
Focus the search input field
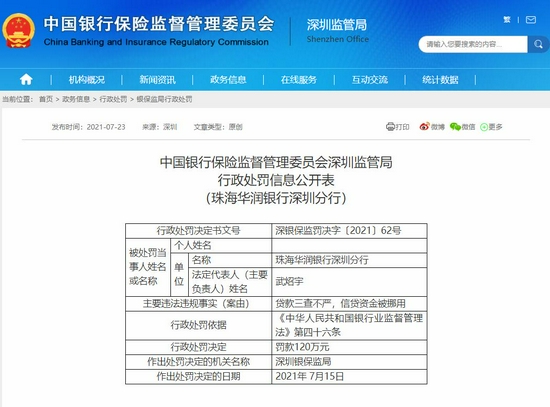point(474,44)
